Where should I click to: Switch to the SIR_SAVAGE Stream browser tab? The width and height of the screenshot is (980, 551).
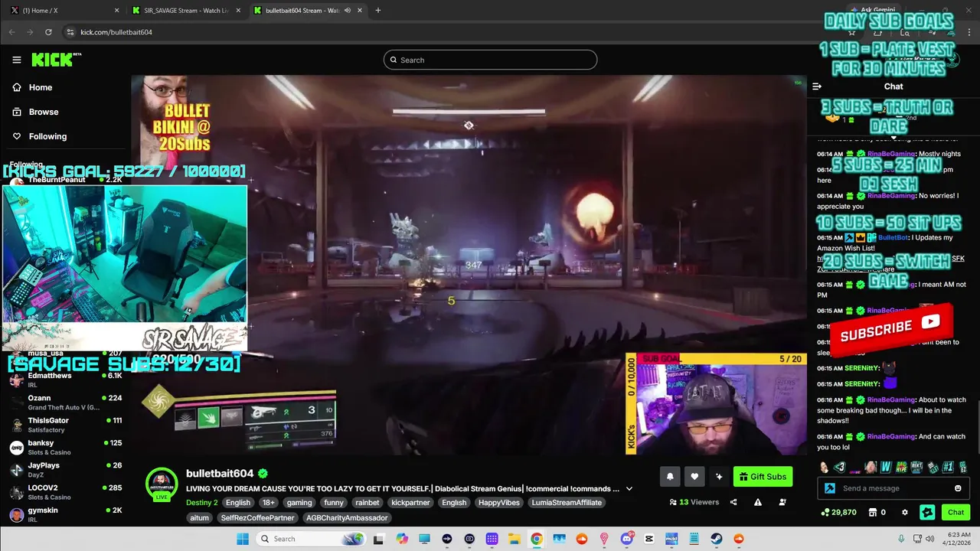tap(186, 11)
